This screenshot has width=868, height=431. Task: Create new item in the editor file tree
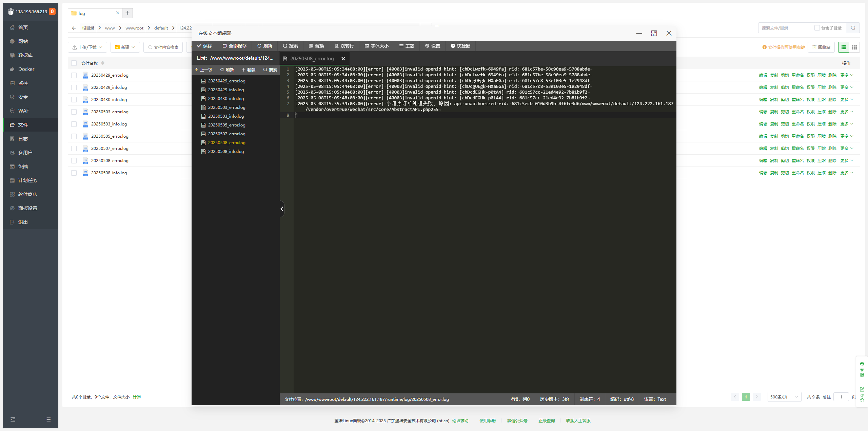249,70
